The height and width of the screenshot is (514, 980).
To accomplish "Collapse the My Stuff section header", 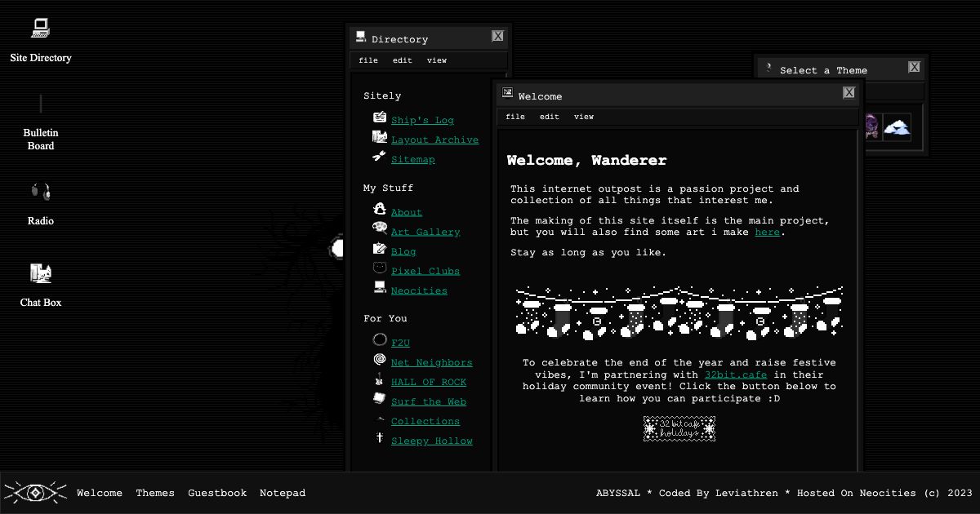I will click(388, 188).
